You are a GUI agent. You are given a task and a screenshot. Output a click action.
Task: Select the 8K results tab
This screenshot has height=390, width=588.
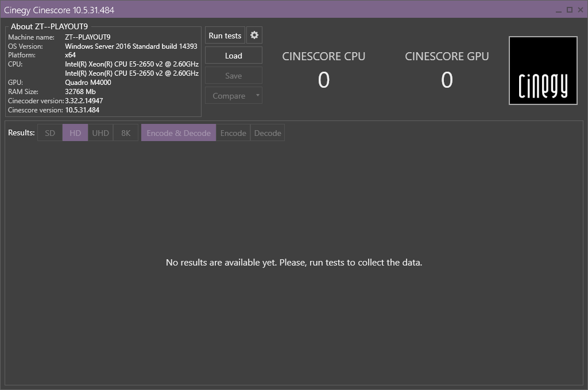click(x=126, y=133)
